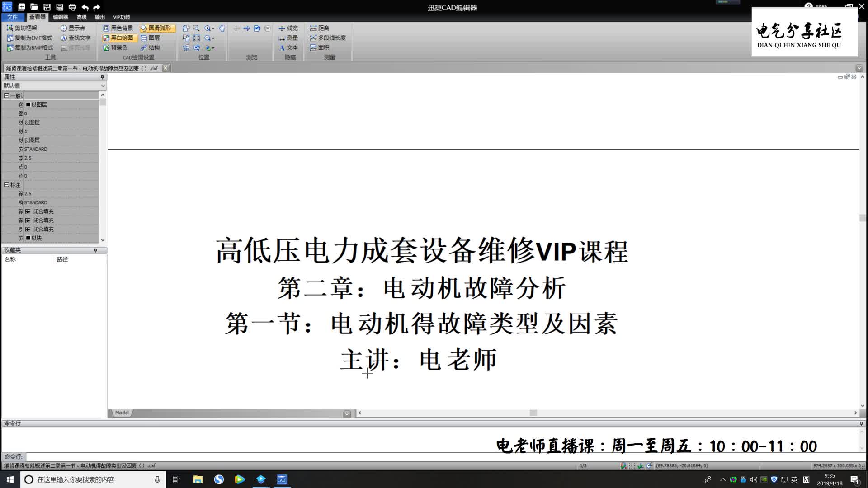Close the open dxf document tab
The image size is (868, 488).
point(165,68)
